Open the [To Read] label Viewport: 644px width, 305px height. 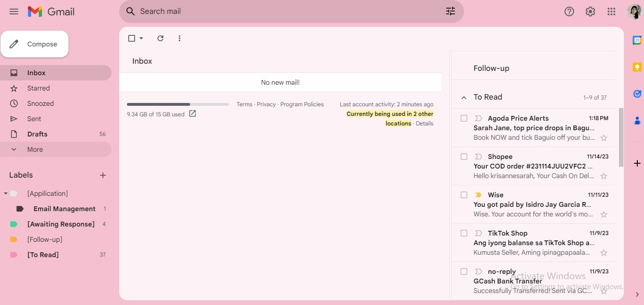coord(56,255)
